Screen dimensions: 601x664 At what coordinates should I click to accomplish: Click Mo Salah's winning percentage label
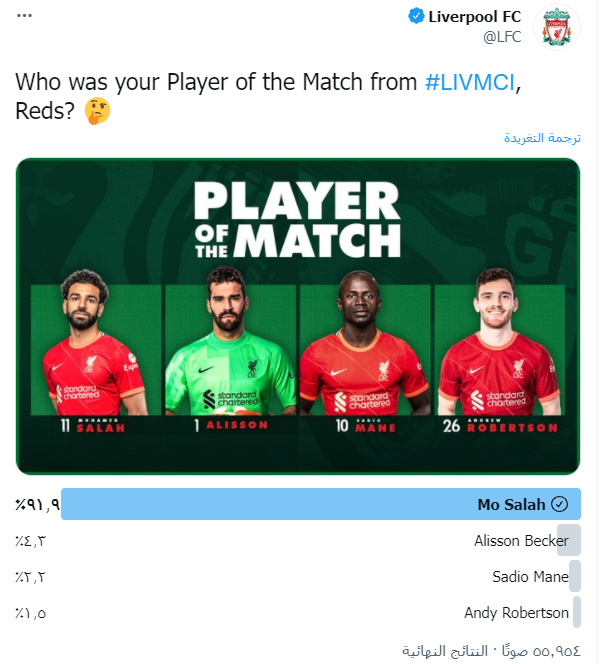(x=36, y=504)
